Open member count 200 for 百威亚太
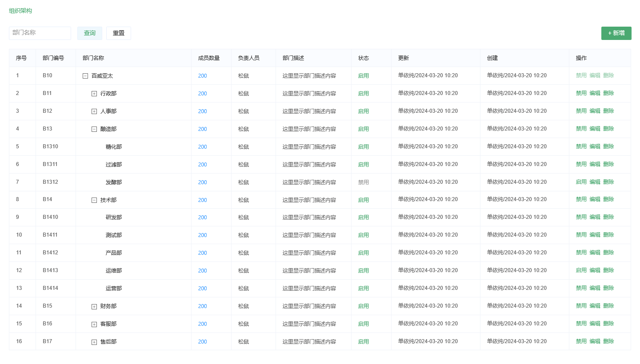 pyautogui.click(x=203, y=76)
